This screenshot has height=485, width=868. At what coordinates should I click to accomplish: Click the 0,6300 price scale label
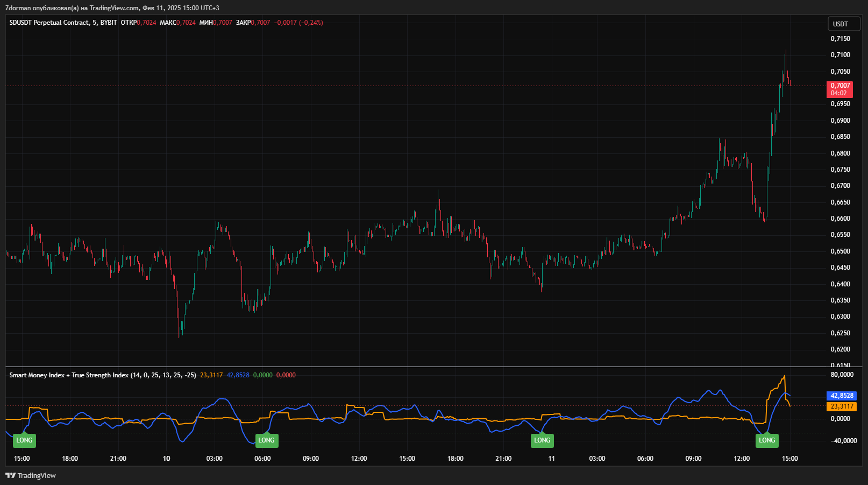841,317
